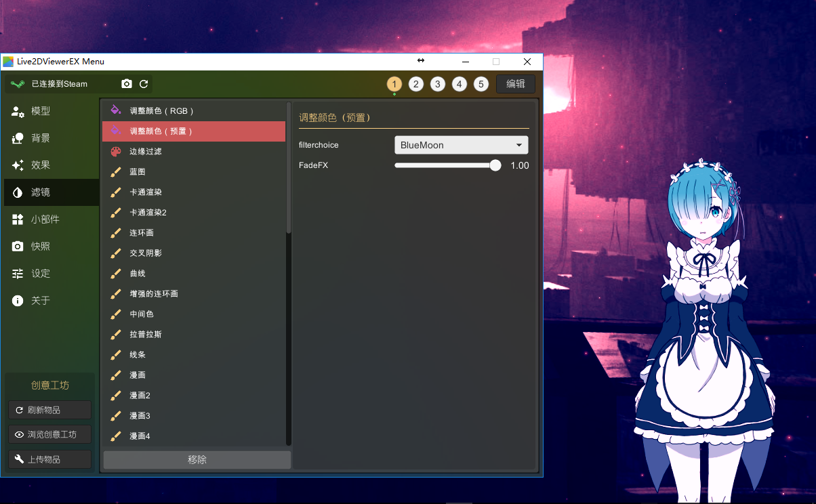Screen dimensions: 816x504
Task: Click the FadeFX slider handle
Action: (x=495, y=165)
